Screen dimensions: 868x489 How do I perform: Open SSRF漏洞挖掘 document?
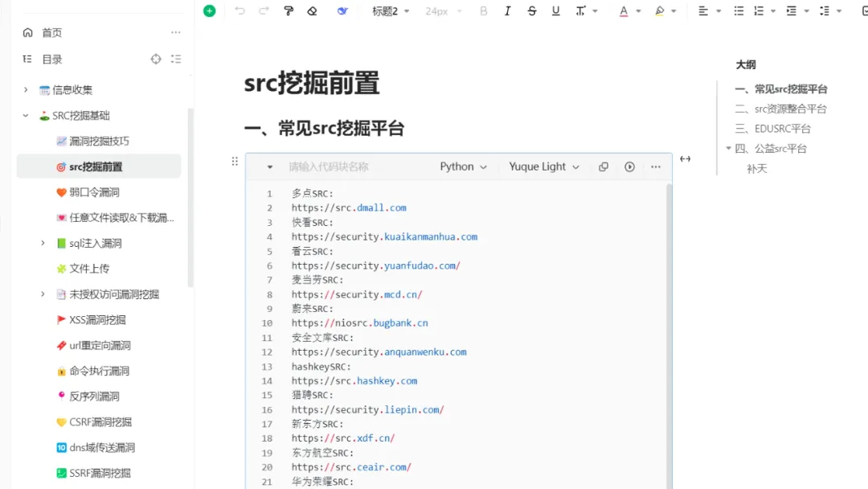100,473
